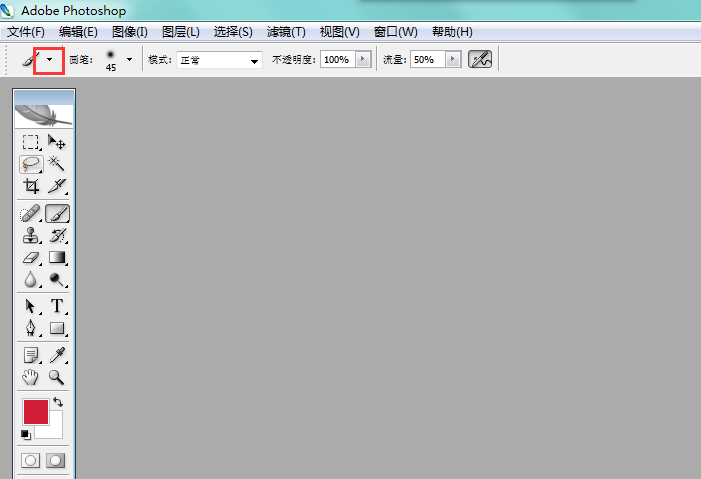This screenshot has width=701, height=479.
Task: Click the brush size 45 preview
Action: [x=111, y=60]
